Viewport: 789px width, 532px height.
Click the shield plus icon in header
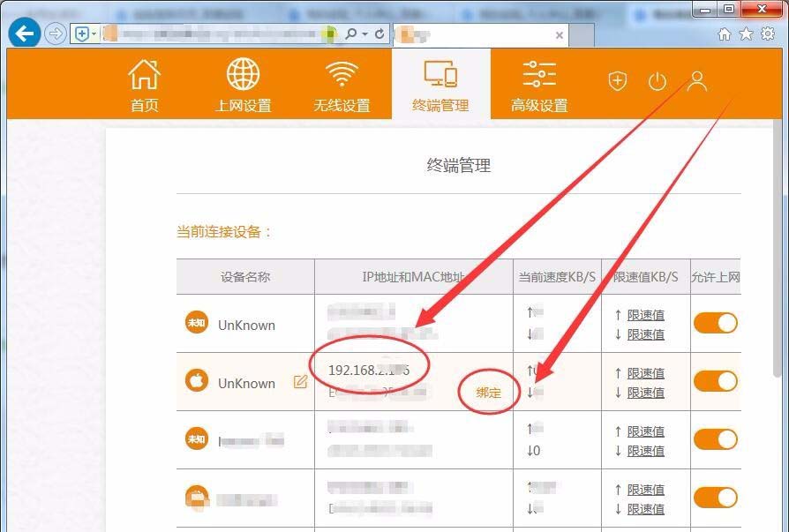point(617,81)
